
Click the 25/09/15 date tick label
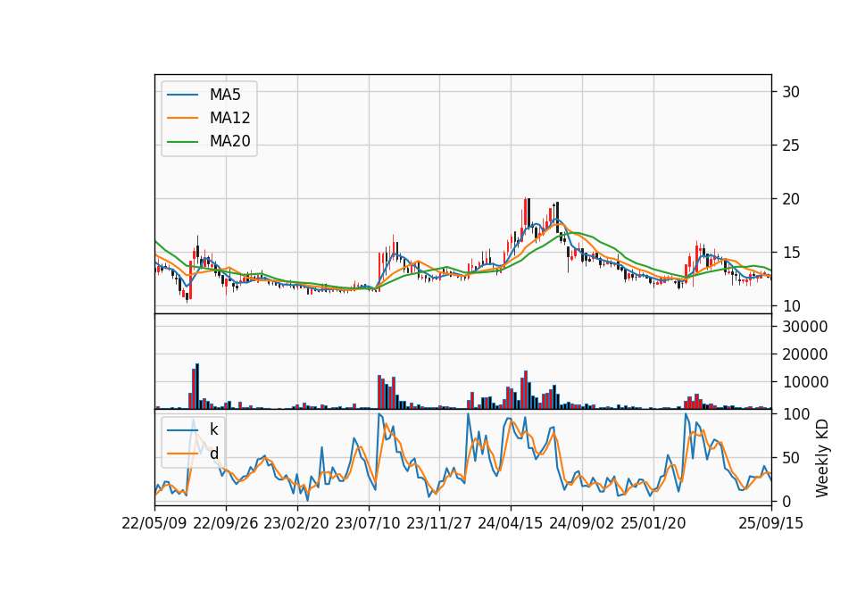771,523
